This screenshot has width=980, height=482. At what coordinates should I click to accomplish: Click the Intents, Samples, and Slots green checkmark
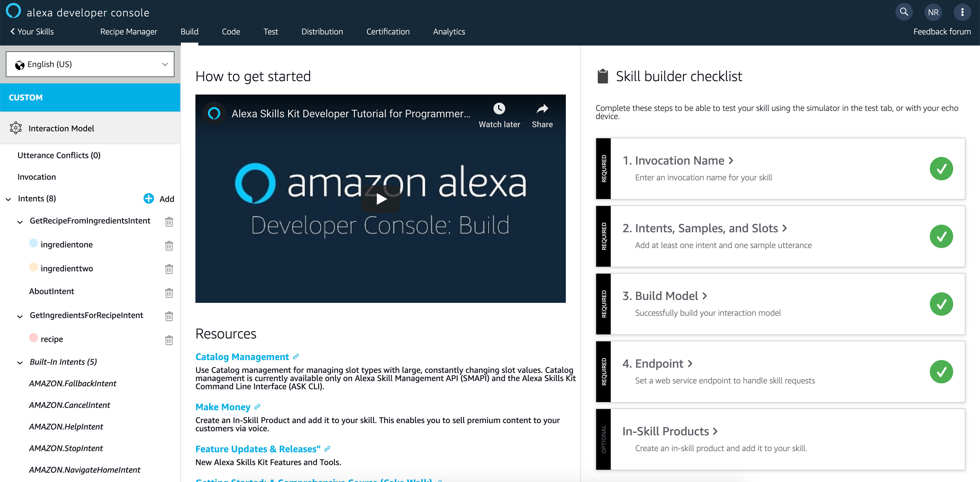click(x=941, y=236)
